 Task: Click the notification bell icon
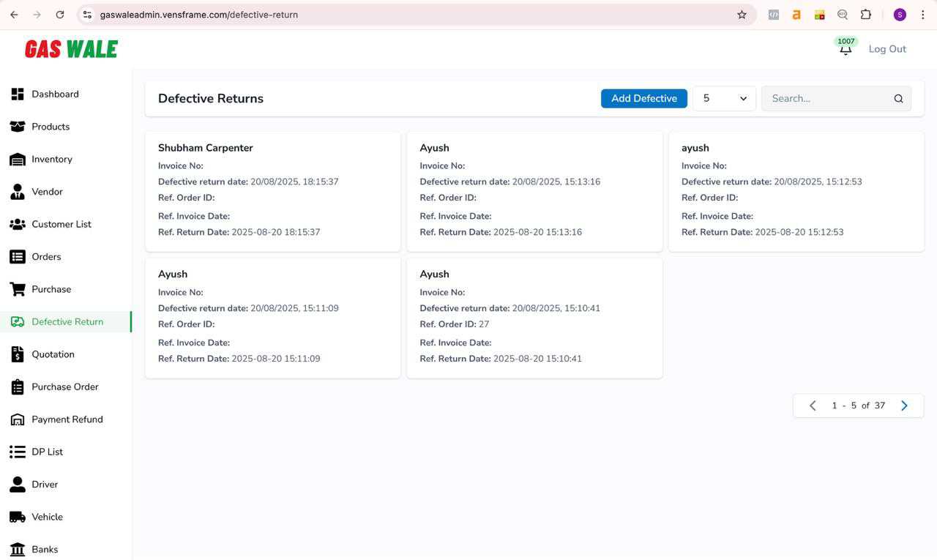tap(845, 50)
